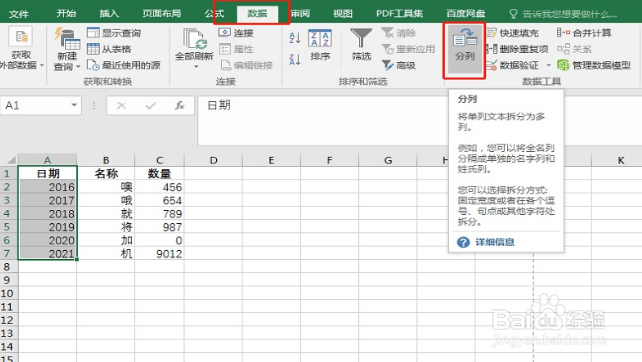Click cell with value 987
This screenshot has width=642, height=362.
(159, 227)
